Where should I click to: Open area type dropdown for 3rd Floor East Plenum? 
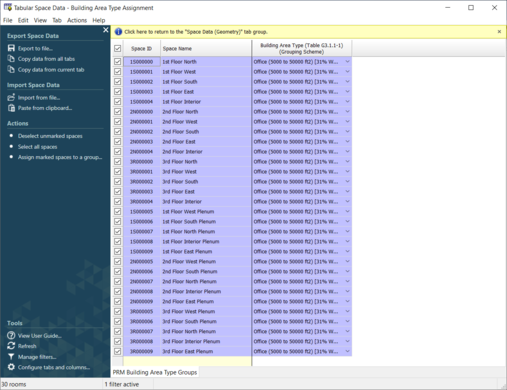(x=347, y=352)
